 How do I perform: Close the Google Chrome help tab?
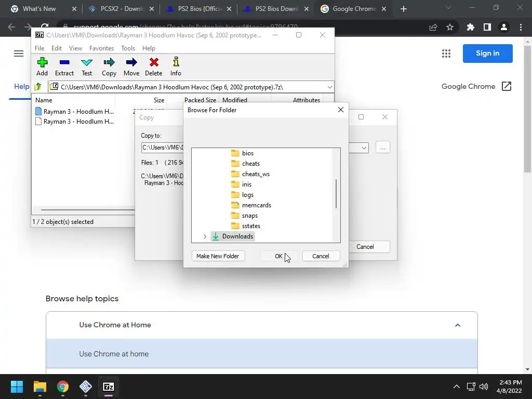click(384, 9)
